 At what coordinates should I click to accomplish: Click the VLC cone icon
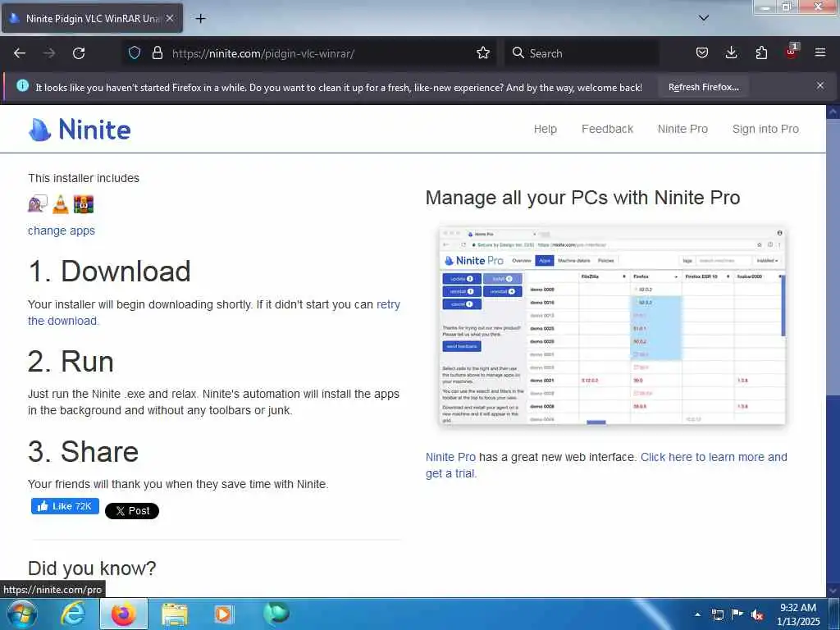[61, 204]
